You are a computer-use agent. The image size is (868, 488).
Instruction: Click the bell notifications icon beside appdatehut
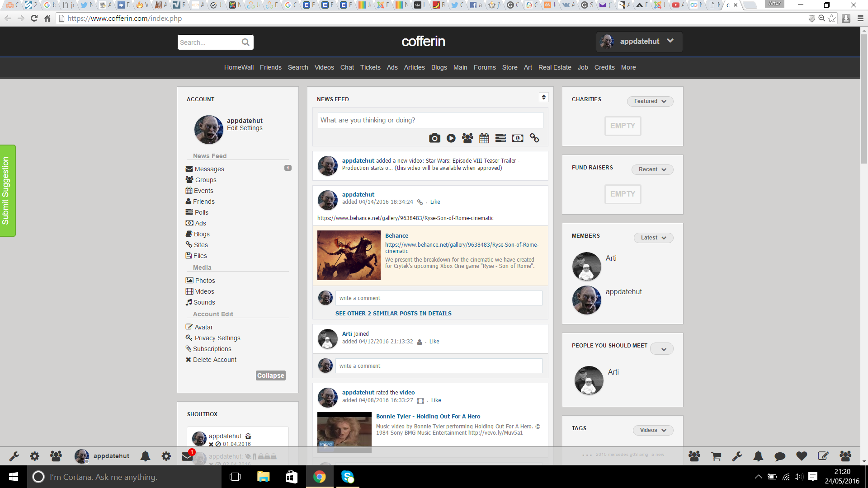click(145, 456)
